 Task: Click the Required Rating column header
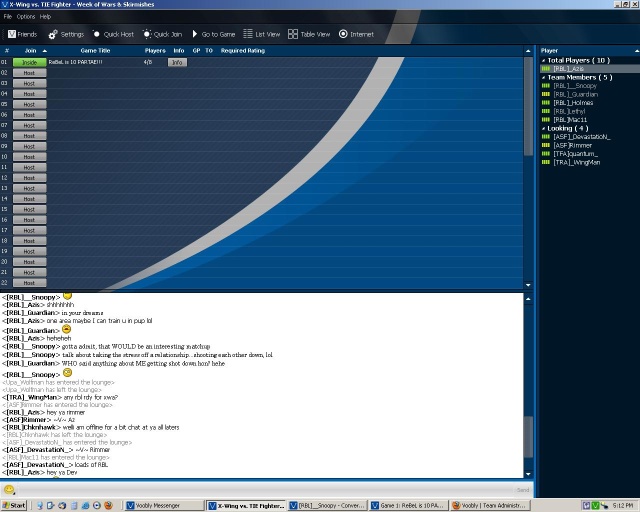[x=243, y=51]
